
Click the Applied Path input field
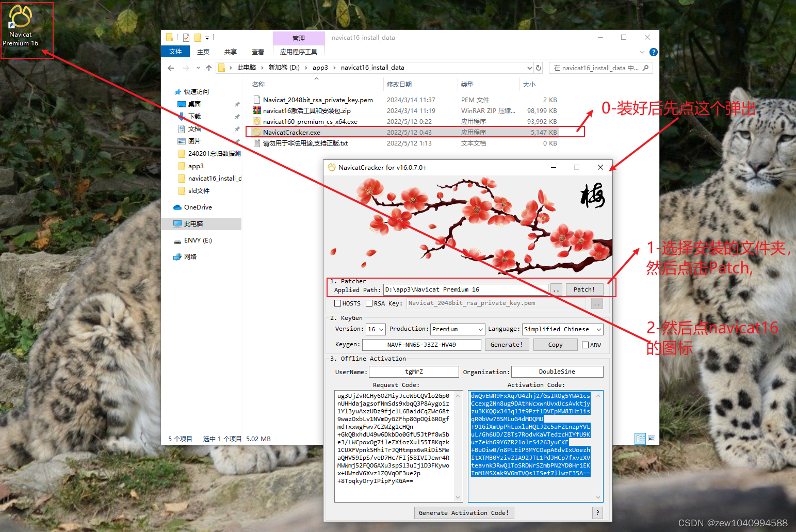tap(466, 289)
